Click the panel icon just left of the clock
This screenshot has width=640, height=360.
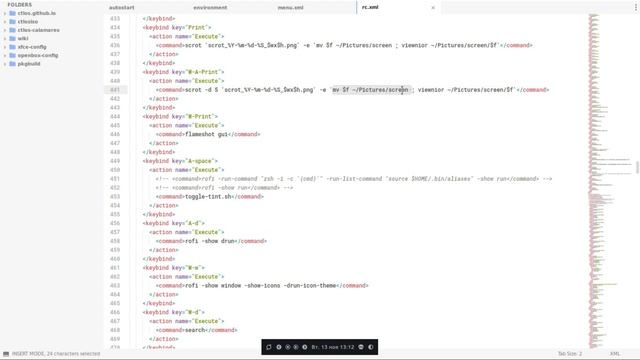[304, 347]
